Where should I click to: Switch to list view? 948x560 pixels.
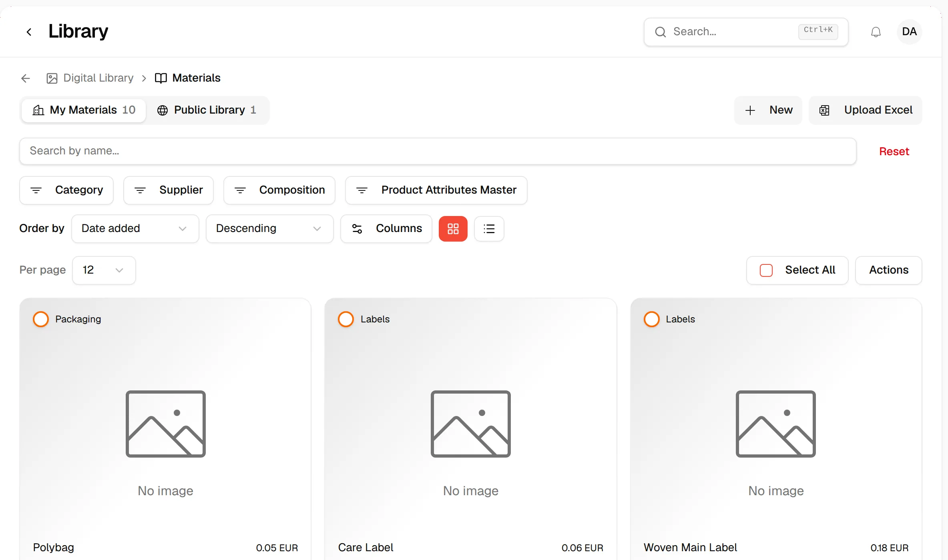tap(489, 229)
